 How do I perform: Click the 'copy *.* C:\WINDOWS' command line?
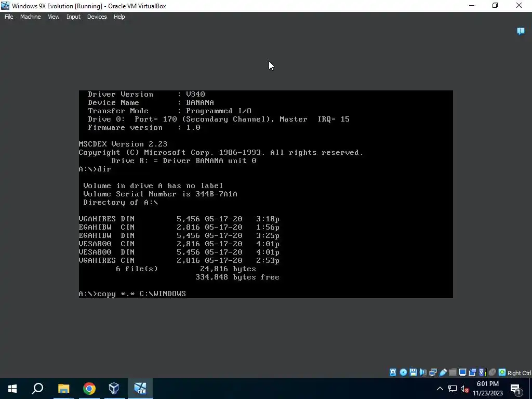(132, 294)
